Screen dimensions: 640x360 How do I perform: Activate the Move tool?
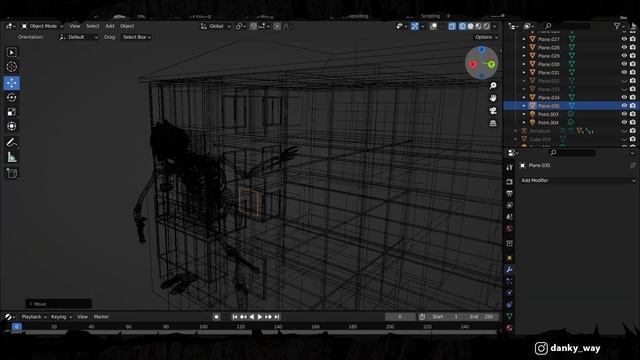11,83
